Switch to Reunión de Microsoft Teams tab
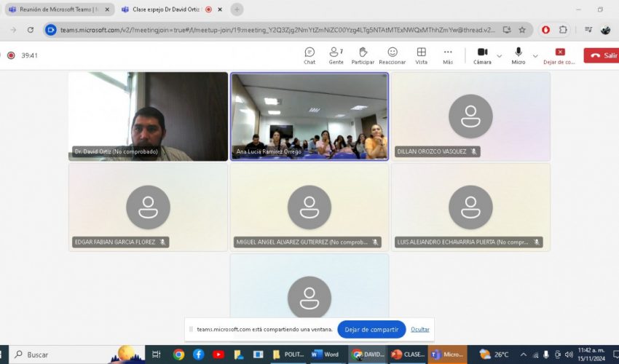Viewport: 619px width, 364px height. [x=57, y=9]
